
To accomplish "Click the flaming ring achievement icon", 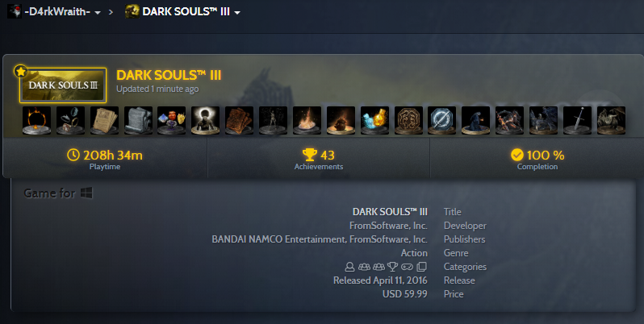I will tap(36, 121).
